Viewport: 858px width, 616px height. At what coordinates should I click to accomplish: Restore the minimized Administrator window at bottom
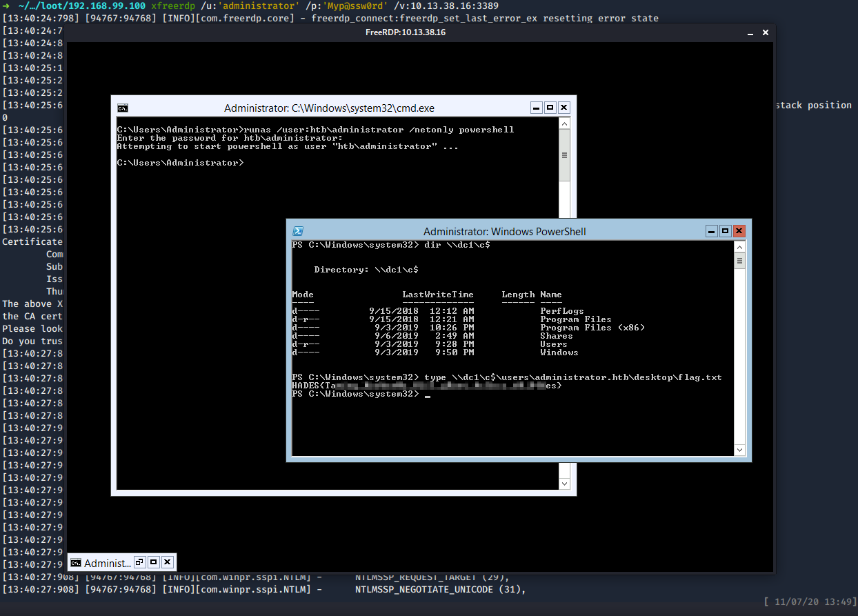click(x=139, y=562)
